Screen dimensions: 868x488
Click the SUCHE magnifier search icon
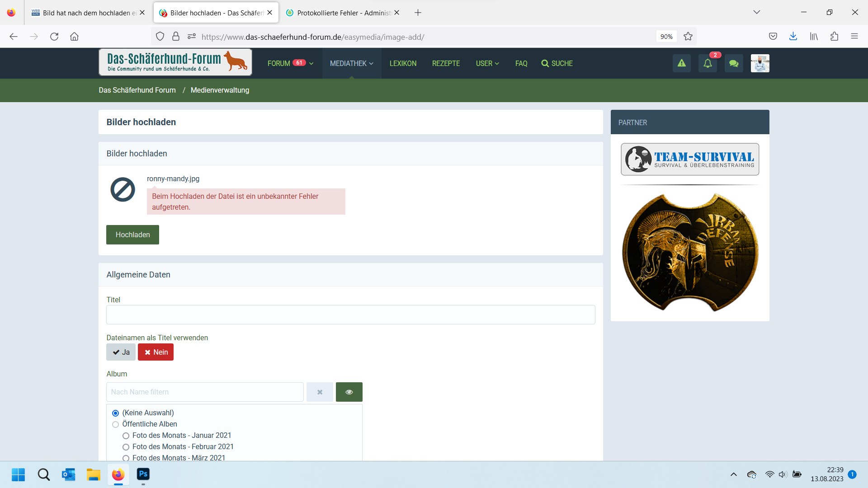coord(545,63)
